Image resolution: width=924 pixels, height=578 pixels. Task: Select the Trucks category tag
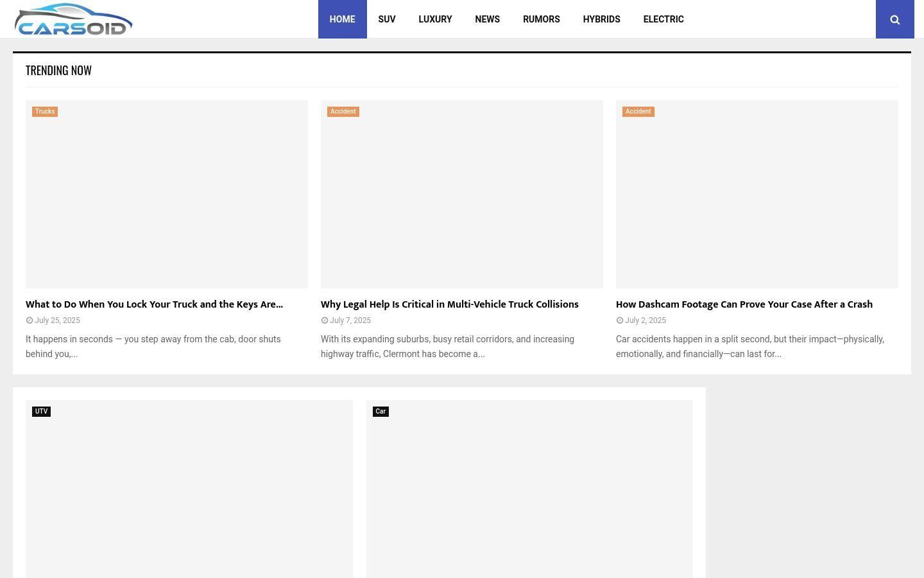(45, 112)
